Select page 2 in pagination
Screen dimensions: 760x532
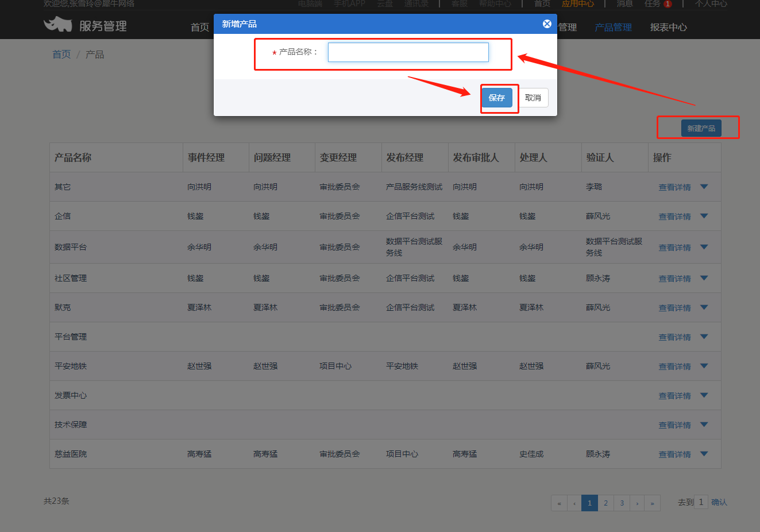[x=605, y=503]
